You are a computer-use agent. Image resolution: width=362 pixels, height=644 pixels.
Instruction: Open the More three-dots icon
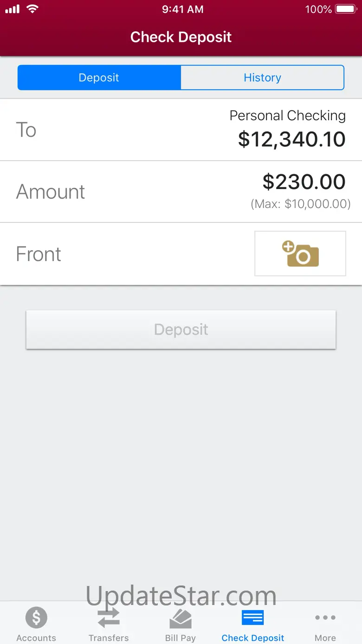click(325, 618)
